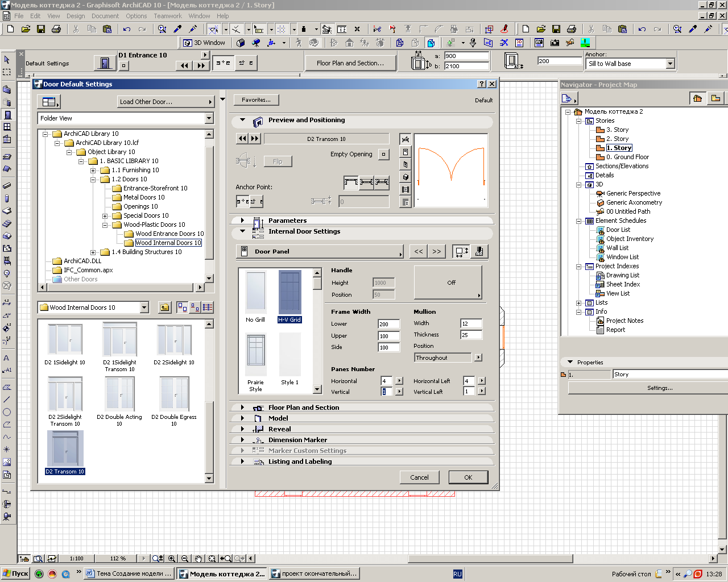Click the zoom out icon at bottom
The image size is (728, 582).
185,559
